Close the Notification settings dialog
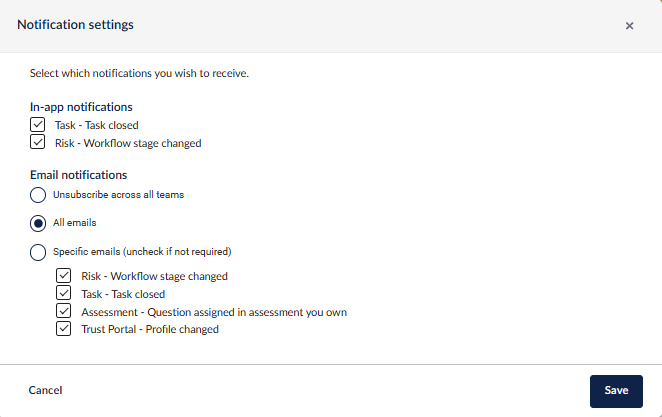662x417 pixels. pyautogui.click(x=629, y=26)
